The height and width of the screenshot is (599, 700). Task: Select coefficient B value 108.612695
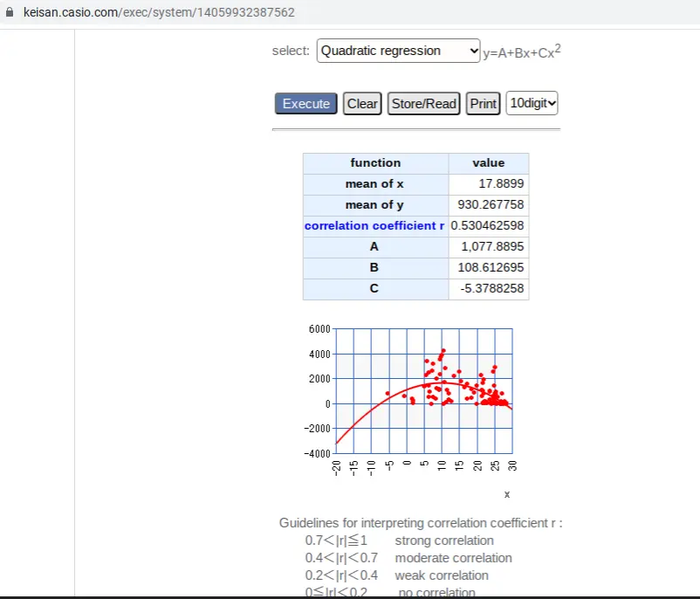click(x=491, y=267)
